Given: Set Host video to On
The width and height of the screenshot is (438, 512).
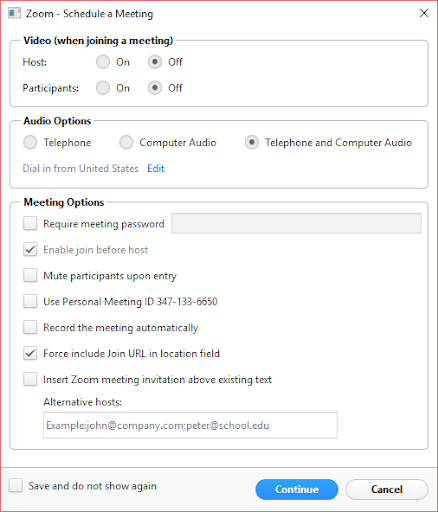Looking at the screenshot, I should pos(103,62).
